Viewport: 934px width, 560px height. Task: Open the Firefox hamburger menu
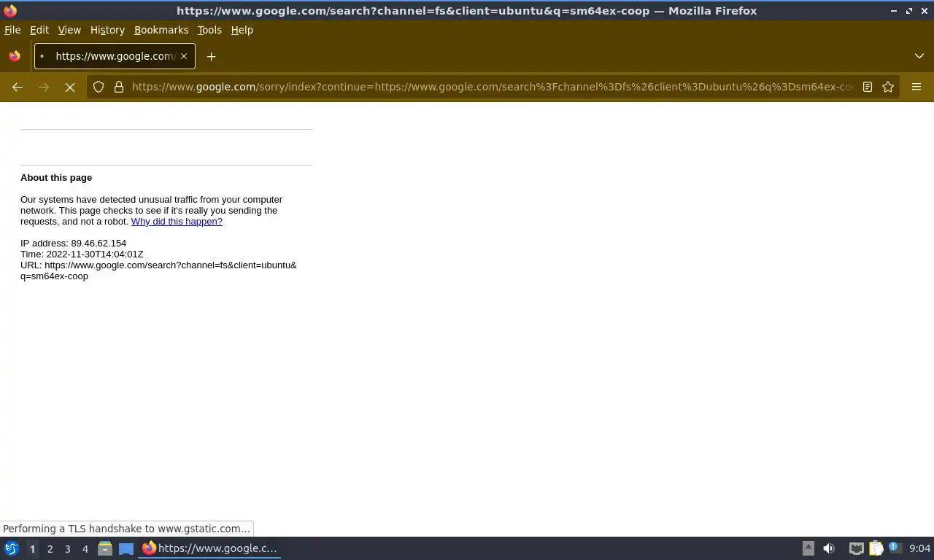916,87
